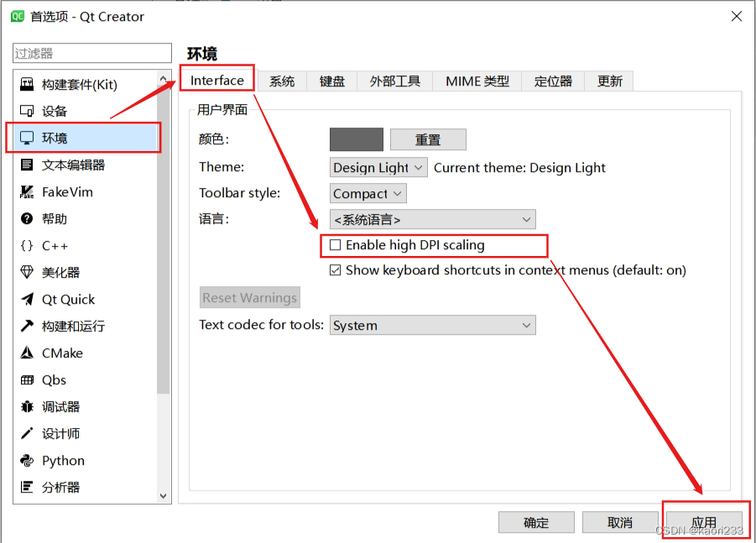Click the FakeVim category icon
This screenshot has width=756, height=543.
(x=27, y=192)
